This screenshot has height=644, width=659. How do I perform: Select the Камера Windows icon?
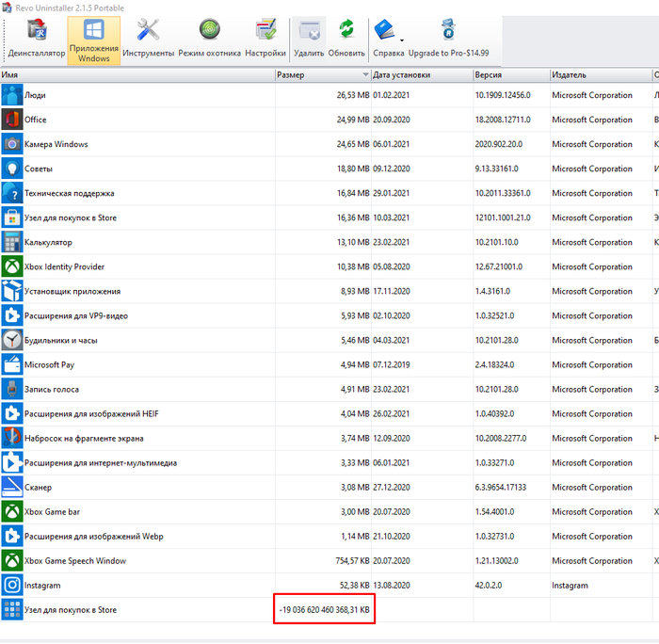(12, 144)
